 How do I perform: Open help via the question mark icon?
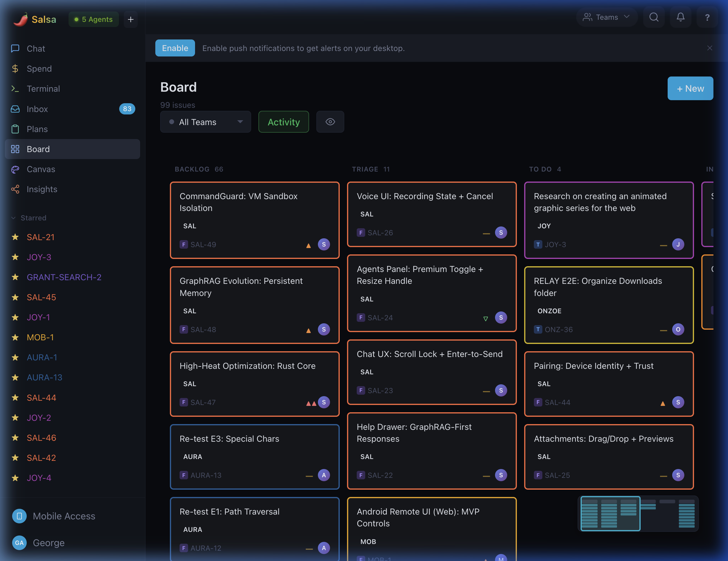tap(707, 17)
